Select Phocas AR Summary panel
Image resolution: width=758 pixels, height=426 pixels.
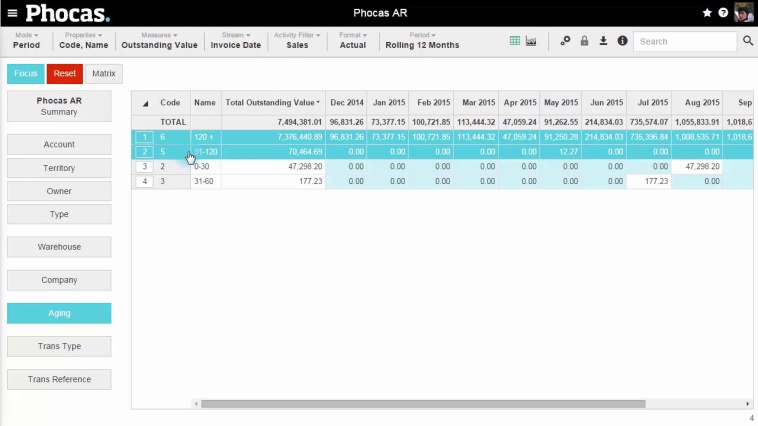coord(59,106)
